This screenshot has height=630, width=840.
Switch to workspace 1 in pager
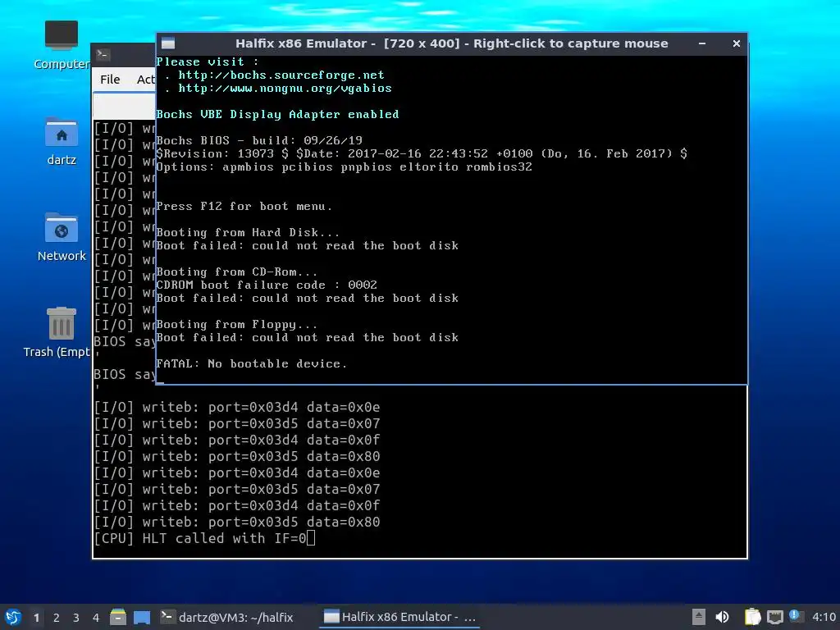(36, 618)
